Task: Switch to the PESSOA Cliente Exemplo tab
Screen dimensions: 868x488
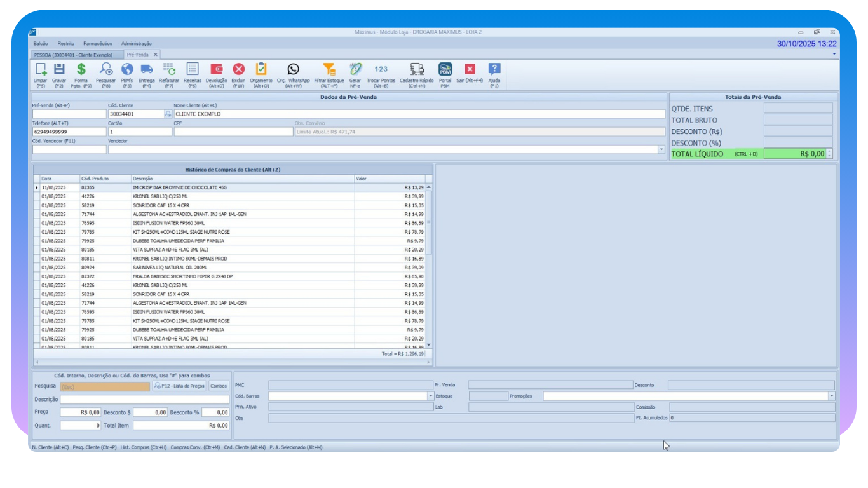Action: [x=73, y=55]
